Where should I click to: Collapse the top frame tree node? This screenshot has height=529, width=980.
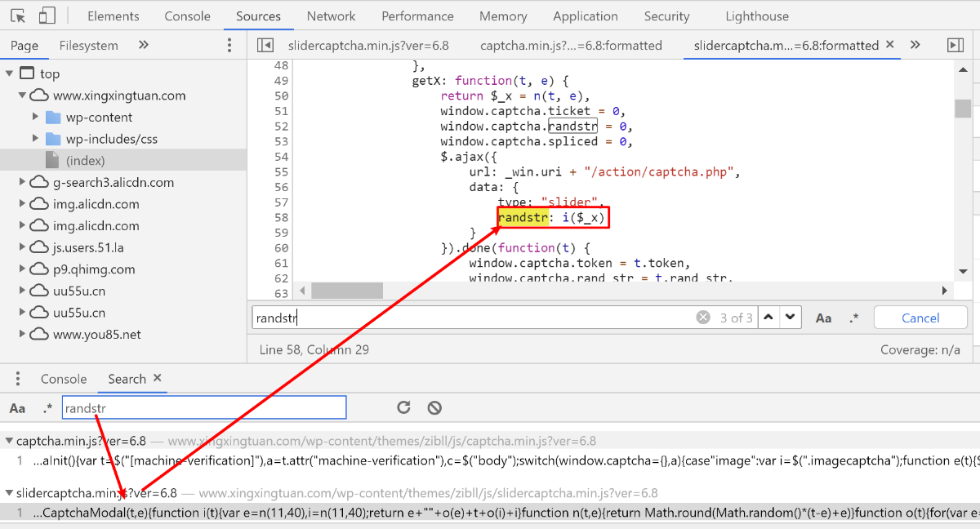pos(9,73)
